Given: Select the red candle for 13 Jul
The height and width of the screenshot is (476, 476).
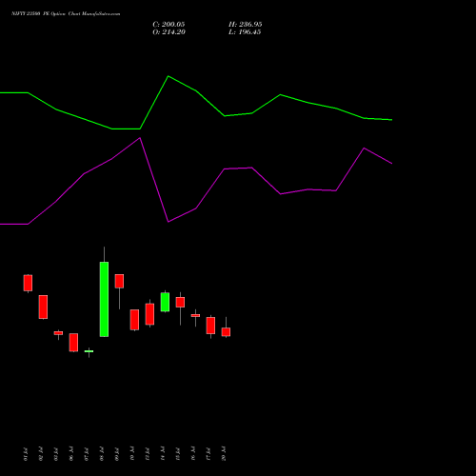Looking at the screenshot, I should click(x=149, y=314).
